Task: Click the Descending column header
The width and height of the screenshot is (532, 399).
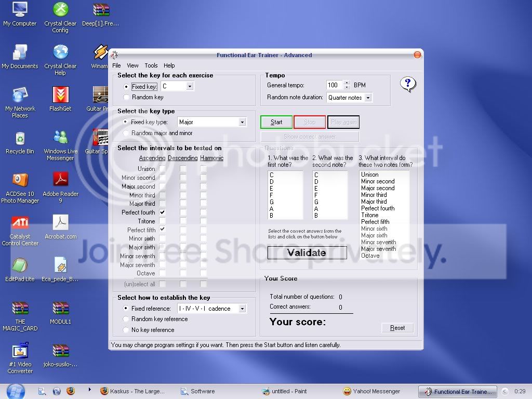Action: (182, 158)
